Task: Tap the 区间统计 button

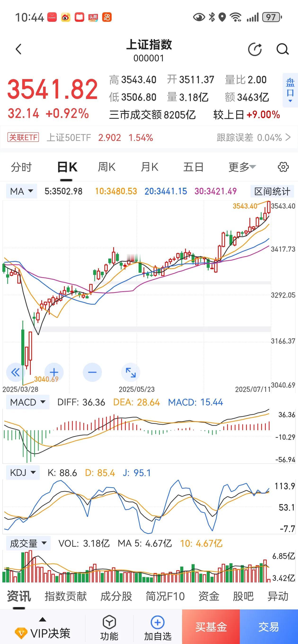Action: click(x=272, y=191)
